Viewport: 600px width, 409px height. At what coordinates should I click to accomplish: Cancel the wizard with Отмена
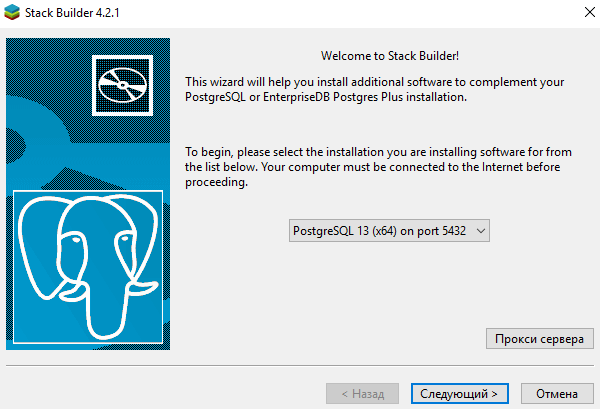pyautogui.click(x=557, y=394)
